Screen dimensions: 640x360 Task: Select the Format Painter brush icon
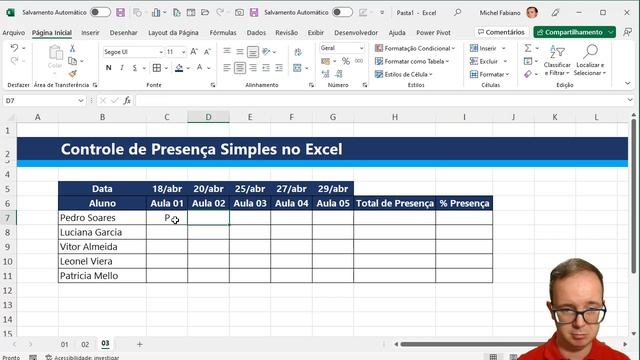point(72,74)
